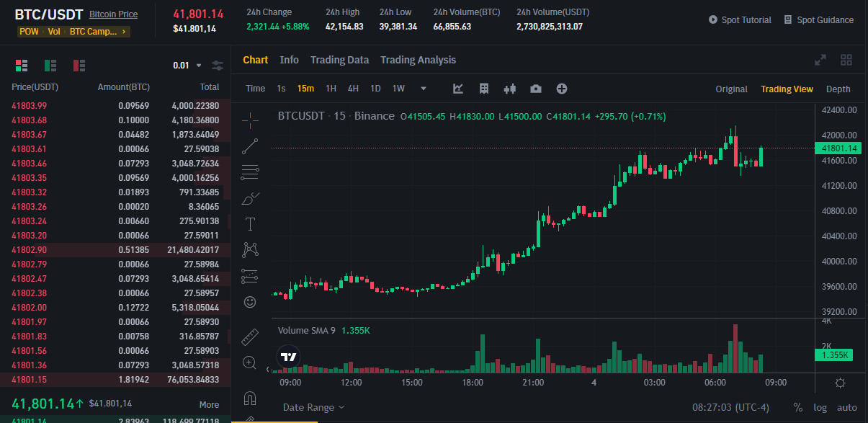This screenshot has height=423, width=868.
Task: Take a chart screenshot with the camera icon
Action: (535, 88)
